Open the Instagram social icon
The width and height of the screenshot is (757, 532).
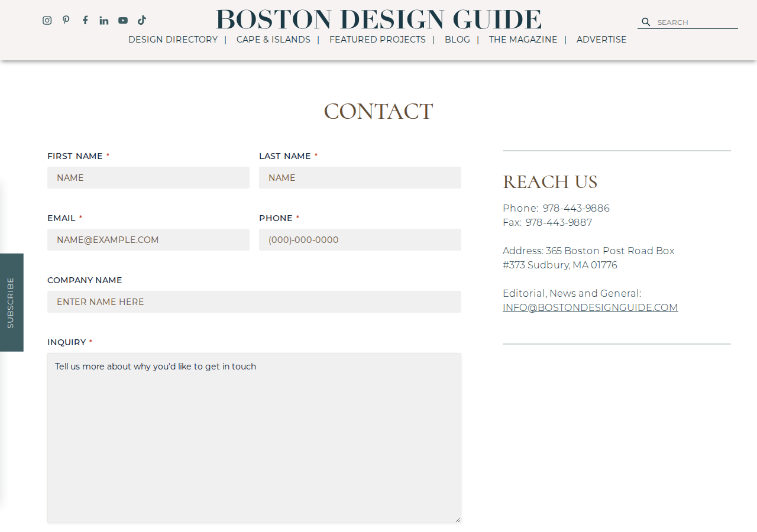[x=47, y=20]
